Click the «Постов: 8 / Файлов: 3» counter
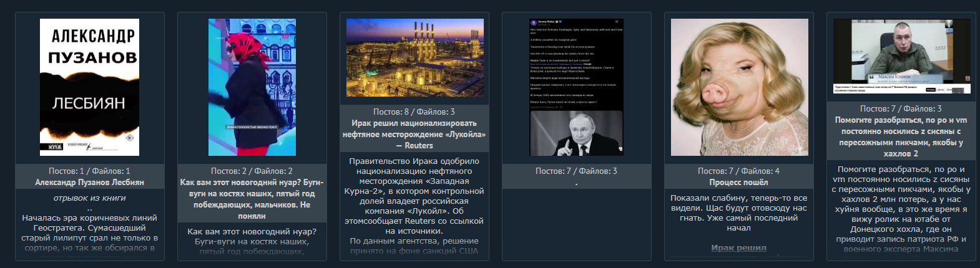The width and height of the screenshot is (980, 268). point(414,112)
